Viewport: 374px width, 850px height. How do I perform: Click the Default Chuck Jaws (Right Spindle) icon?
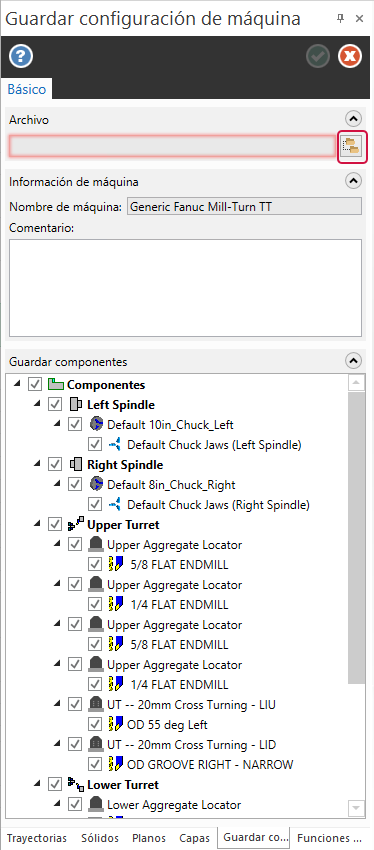click(115, 505)
